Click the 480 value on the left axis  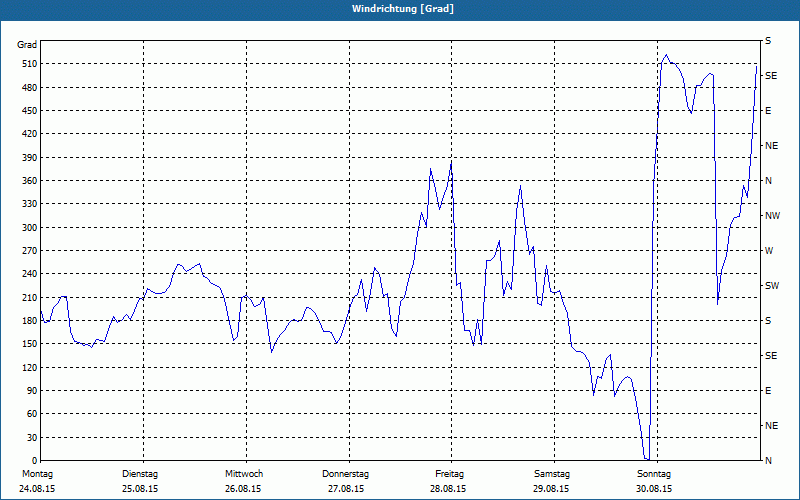tap(30, 88)
